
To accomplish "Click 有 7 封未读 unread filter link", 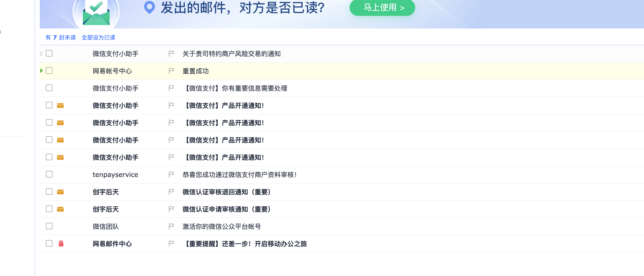I will tap(61, 37).
